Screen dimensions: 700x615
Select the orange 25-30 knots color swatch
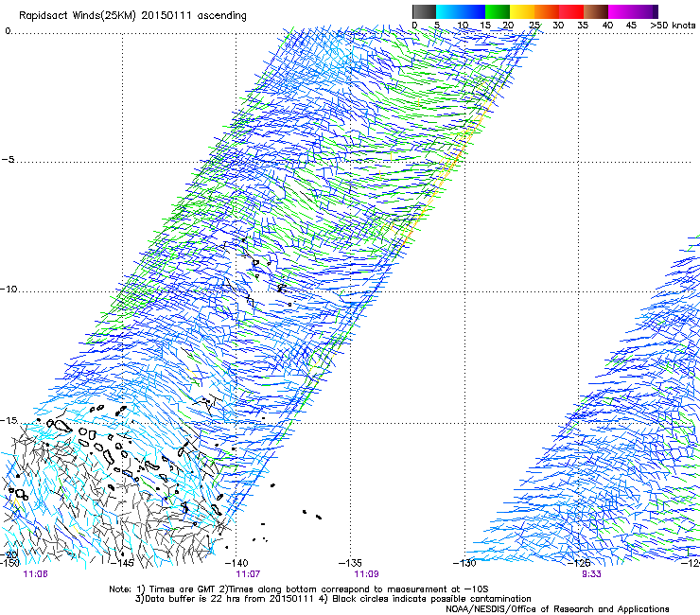pos(547,11)
